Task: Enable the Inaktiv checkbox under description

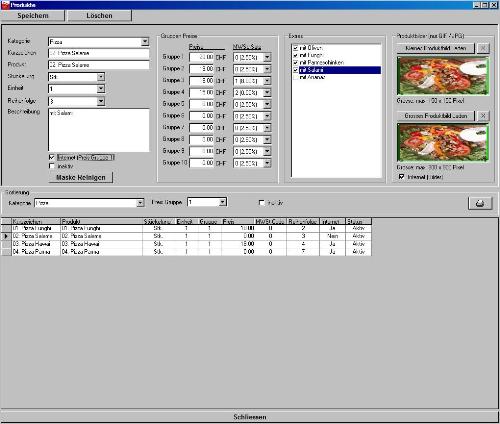Action: (52, 166)
